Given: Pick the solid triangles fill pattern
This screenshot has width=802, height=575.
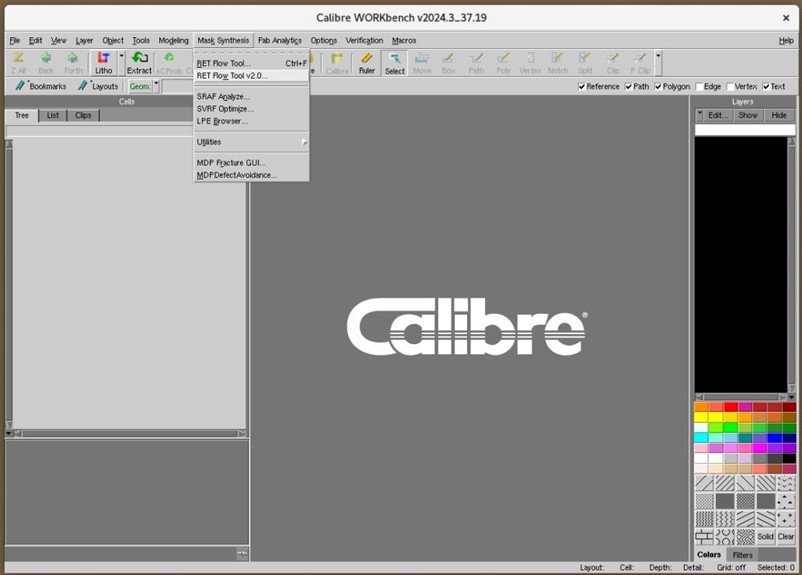Looking at the screenshot, I should [786, 501].
